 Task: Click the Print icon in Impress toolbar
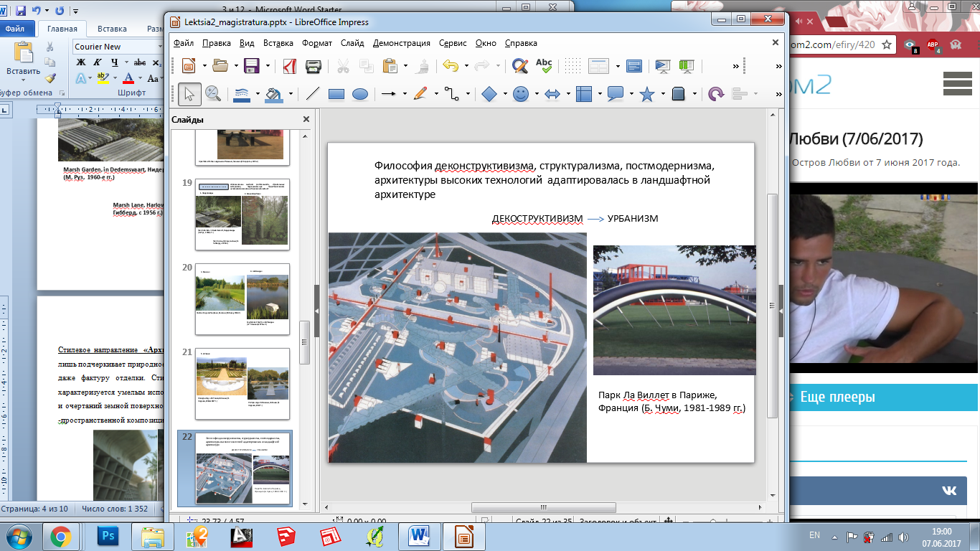coord(313,66)
